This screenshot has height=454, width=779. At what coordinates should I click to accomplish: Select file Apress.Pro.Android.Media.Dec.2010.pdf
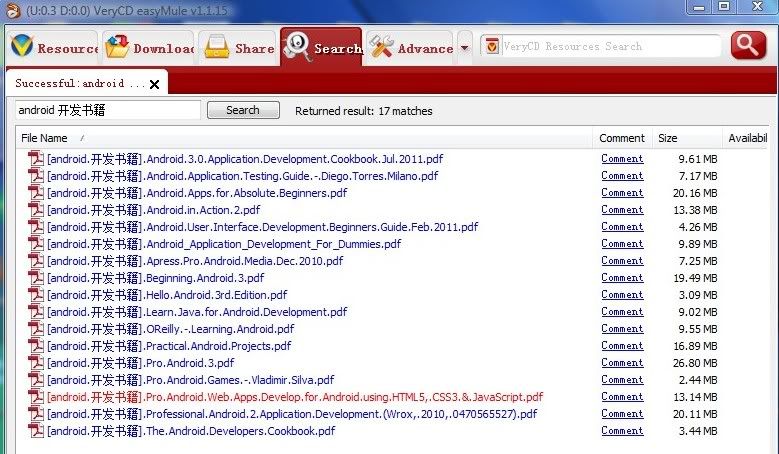click(x=195, y=261)
